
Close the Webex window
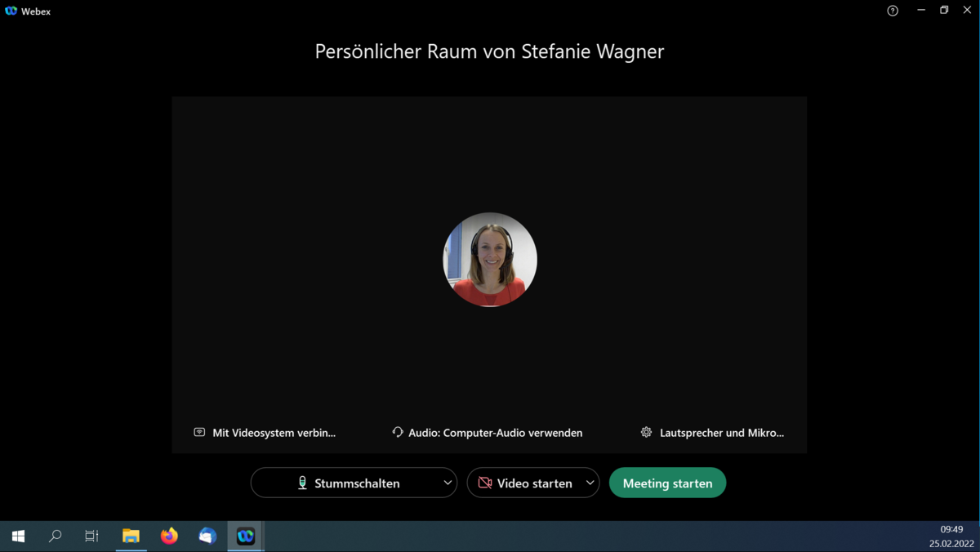[x=968, y=11]
